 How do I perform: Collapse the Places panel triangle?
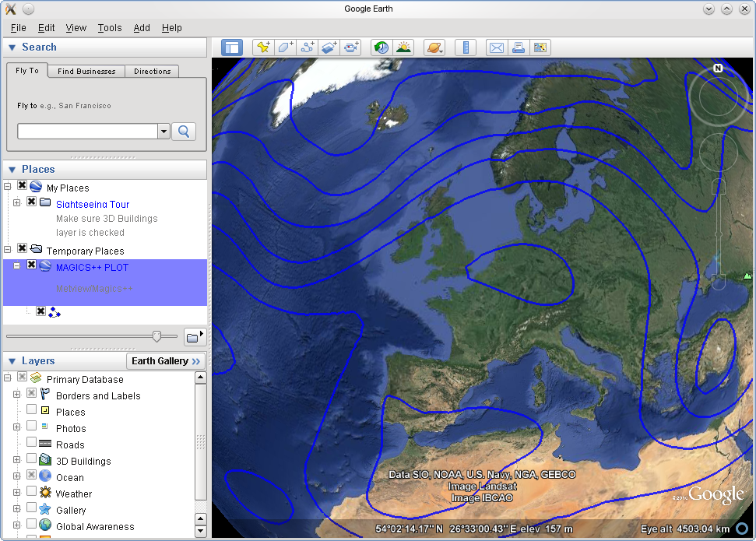point(12,170)
